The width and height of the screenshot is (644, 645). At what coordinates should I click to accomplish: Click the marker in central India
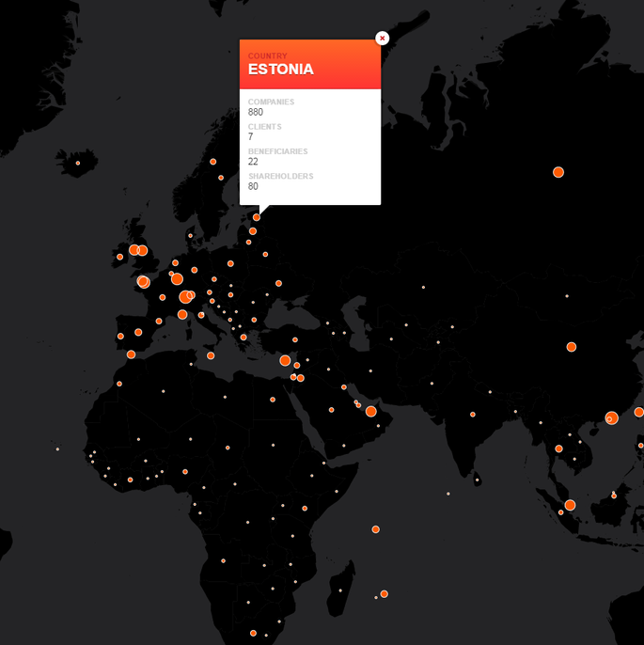click(x=473, y=415)
